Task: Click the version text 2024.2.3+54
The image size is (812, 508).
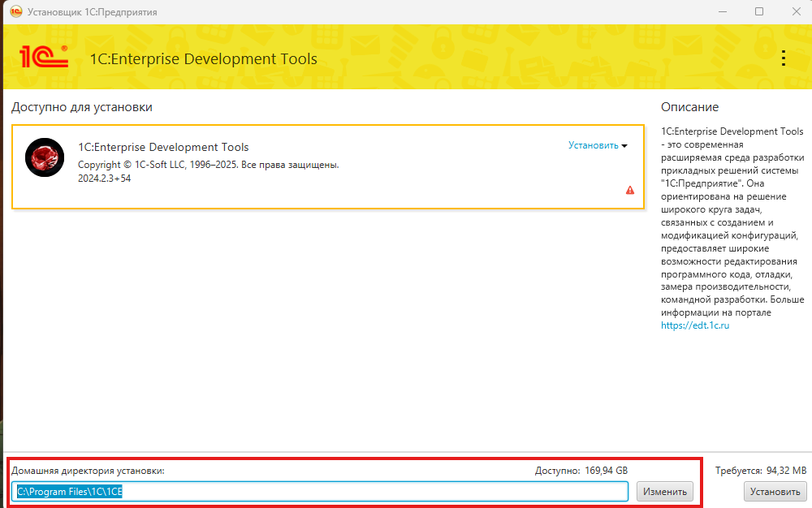Action: 104,179
